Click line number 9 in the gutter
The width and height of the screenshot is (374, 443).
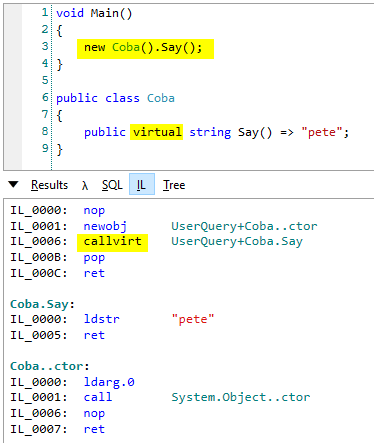45,148
